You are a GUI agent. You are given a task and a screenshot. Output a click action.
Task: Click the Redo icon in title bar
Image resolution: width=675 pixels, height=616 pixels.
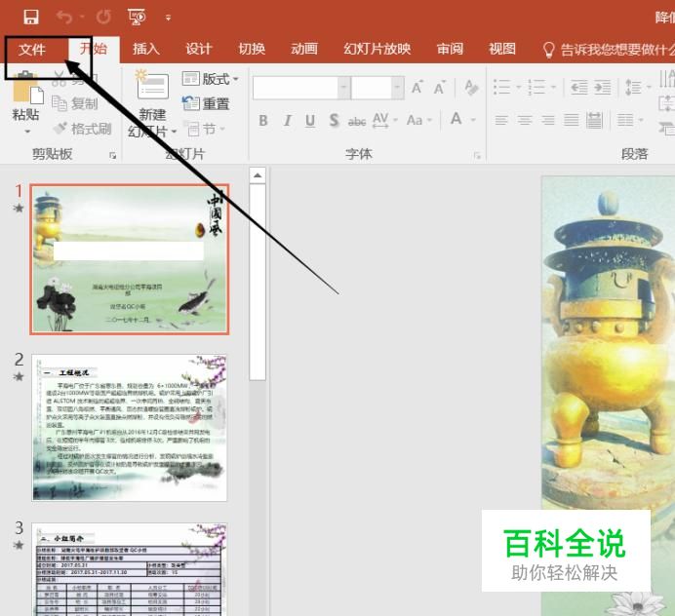coord(103,18)
